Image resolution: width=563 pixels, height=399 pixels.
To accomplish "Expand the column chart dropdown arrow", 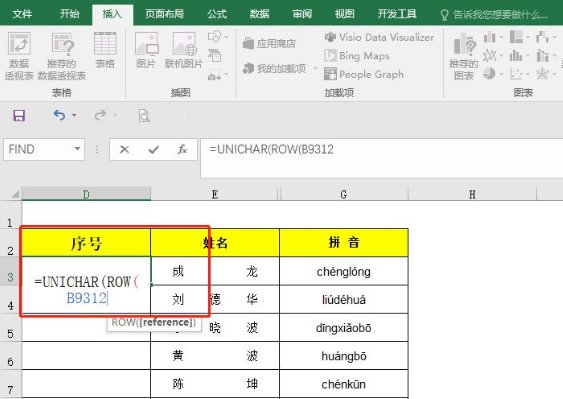I will (501, 37).
